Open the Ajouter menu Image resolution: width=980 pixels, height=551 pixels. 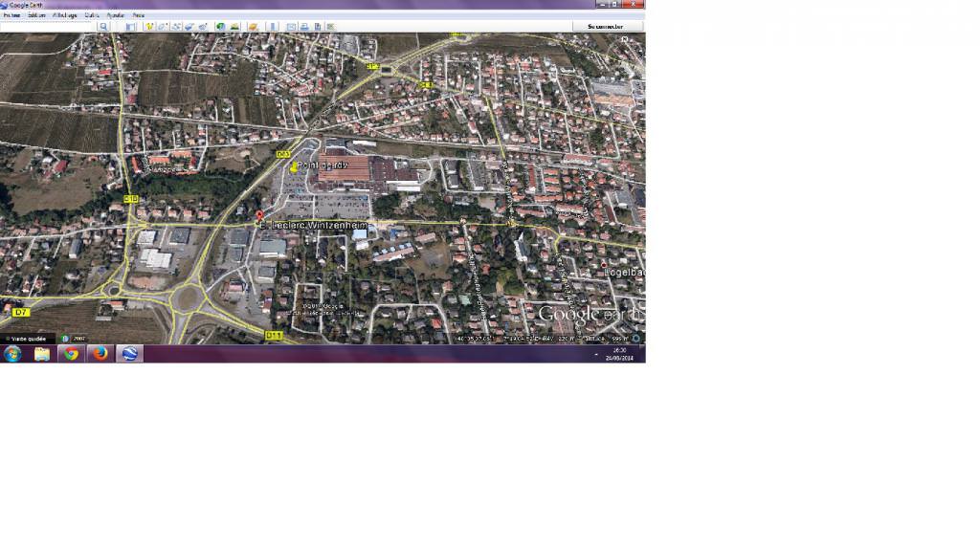click(x=116, y=15)
